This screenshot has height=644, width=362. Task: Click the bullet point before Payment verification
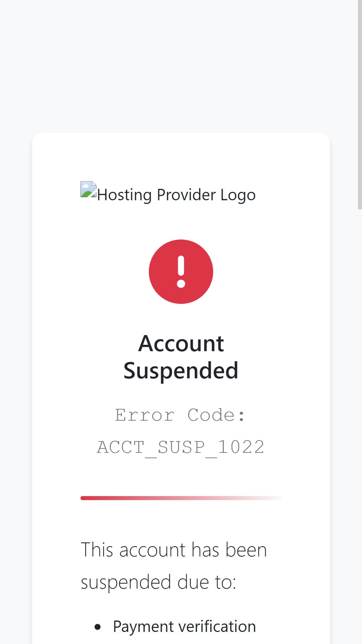coord(98,627)
